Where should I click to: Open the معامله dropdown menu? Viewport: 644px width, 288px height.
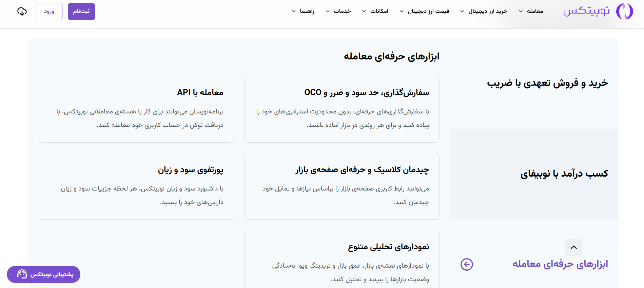pyautogui.click(x=531, y=11)
